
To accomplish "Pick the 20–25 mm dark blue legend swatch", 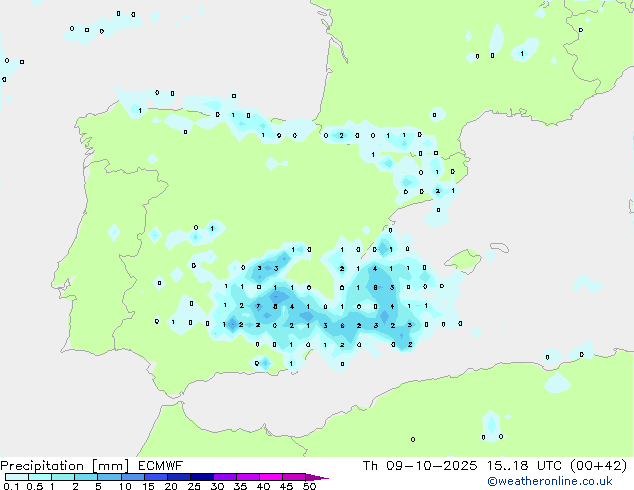I will (179, 477).
